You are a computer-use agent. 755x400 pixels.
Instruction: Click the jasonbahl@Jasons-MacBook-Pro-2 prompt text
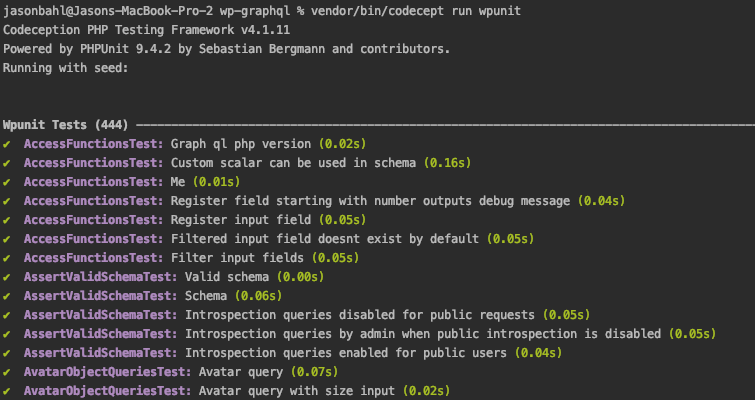107,11
